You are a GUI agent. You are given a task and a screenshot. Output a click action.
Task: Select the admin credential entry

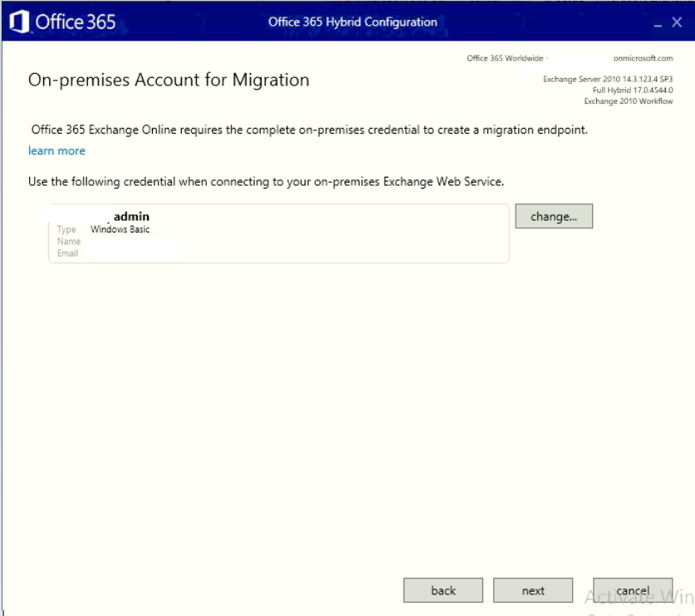click(x=278, y=233)
